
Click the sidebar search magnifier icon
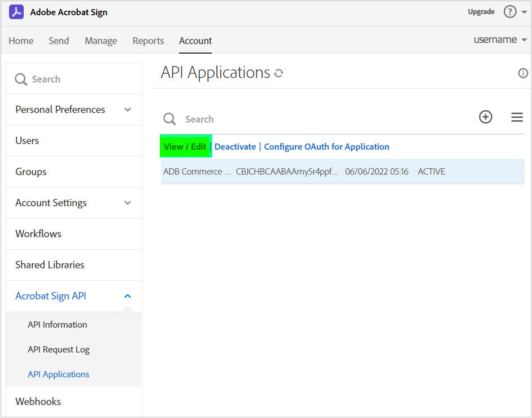click(x=21, y=79)
